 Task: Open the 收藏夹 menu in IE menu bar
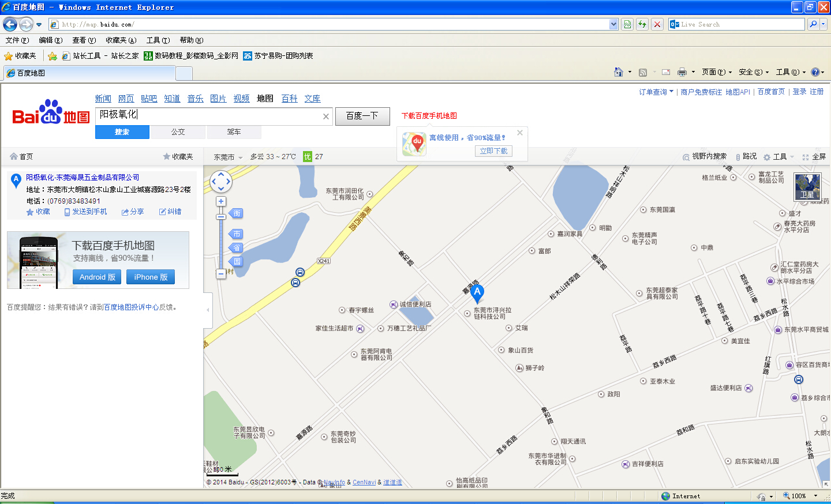point(121,40)
